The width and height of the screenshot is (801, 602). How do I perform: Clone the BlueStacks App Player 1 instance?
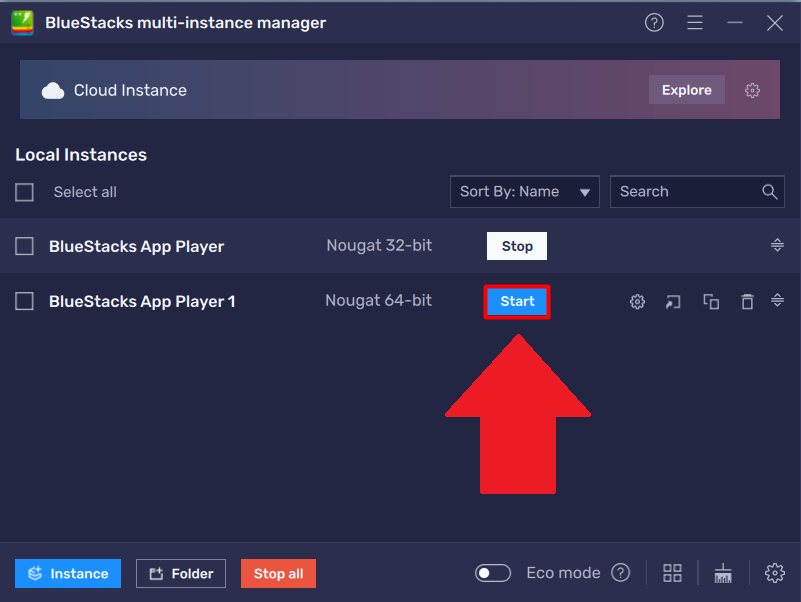click(x=711, y=302)
